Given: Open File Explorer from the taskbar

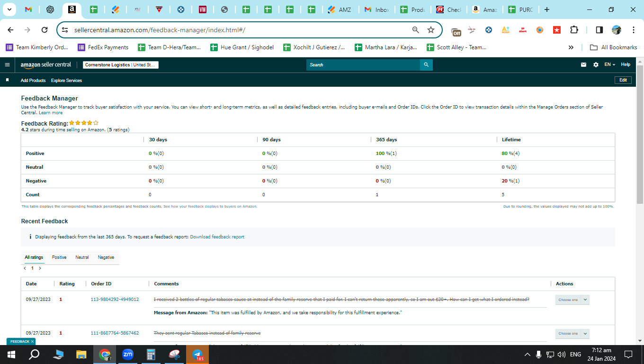Looking at the screenshot, I should click(x=81, y=354).
